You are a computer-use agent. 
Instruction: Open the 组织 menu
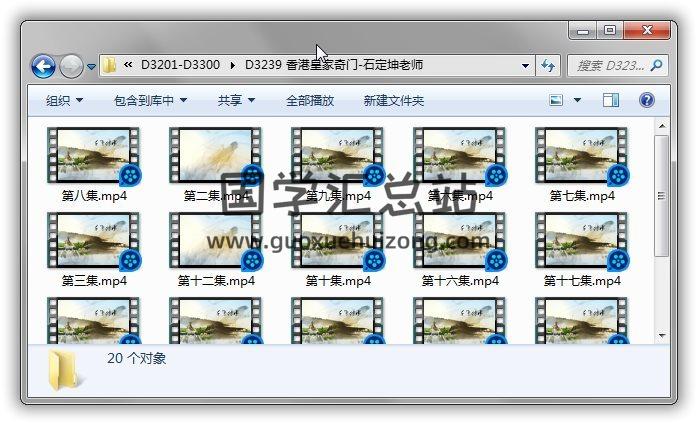[64, 101]
